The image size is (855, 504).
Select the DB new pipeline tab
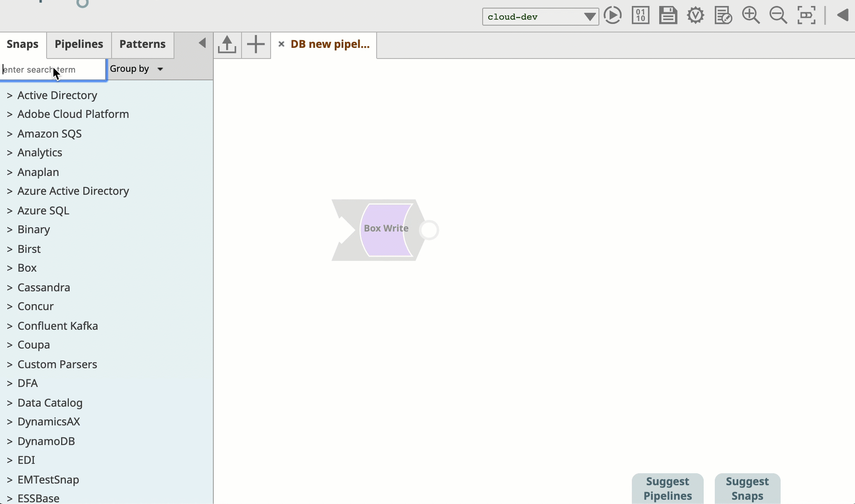point(330,44)
